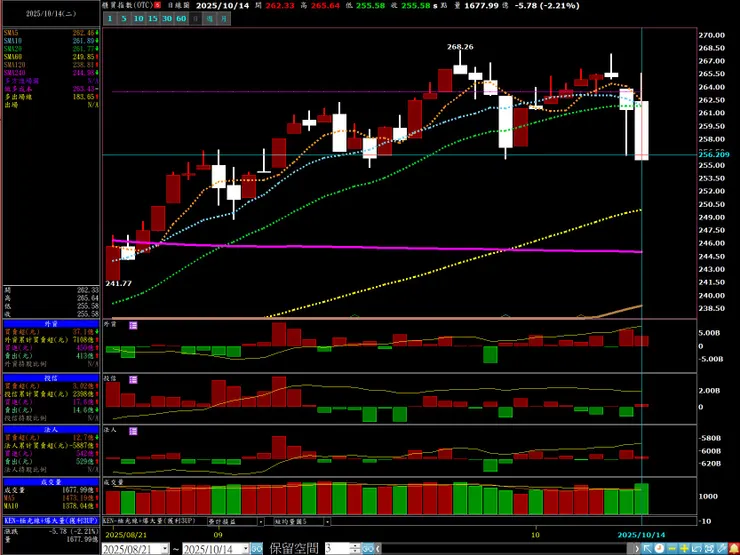The width and height of the screenshot is (740, 555).
Task: Switch to 60-minute timeframe
Action: click(181, 18)
